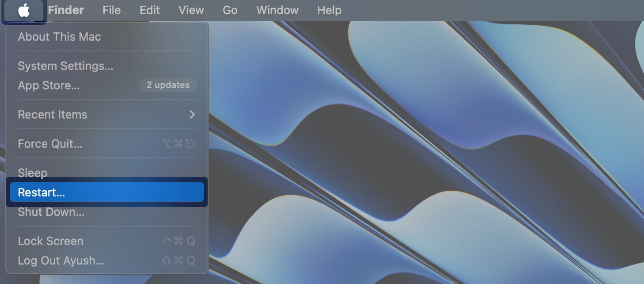
Task: Click the desktop wallpaper to dismiss the menu
Action: pyautogui.click(x=420, y=155)
